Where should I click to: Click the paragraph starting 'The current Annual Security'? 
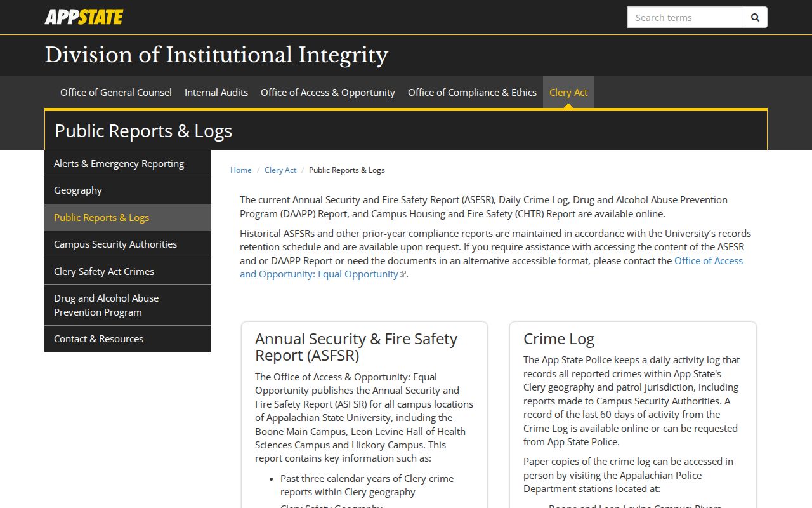coord(483,206)
